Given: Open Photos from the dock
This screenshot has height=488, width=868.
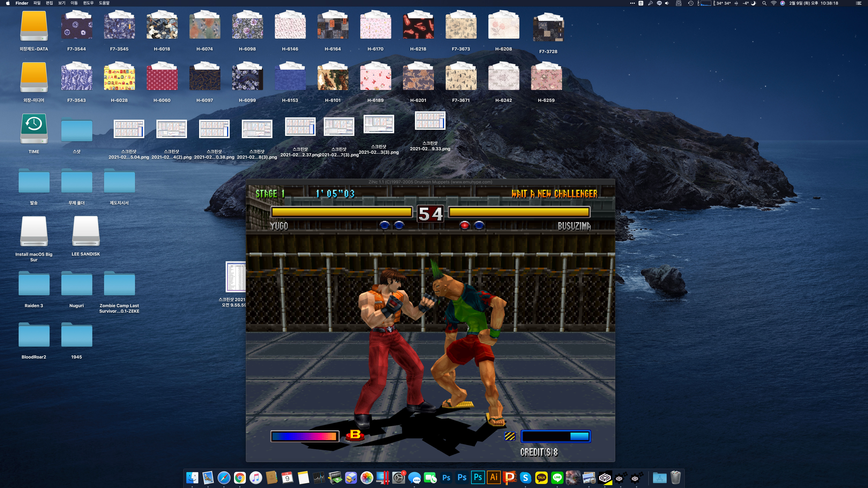Looking at the screenshot, I should (x=367, y=478).
